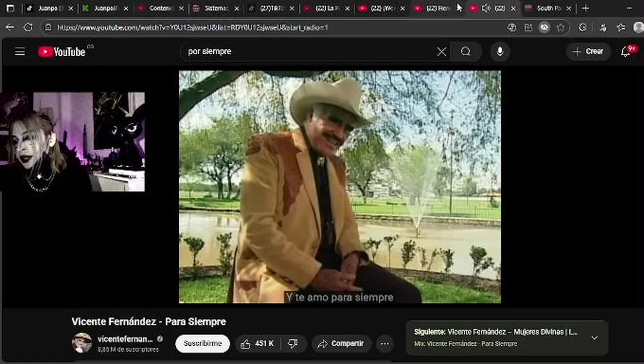Open the vicentefernan... channel name link
The width and height of the screenshot is (644, 364).
125,339
